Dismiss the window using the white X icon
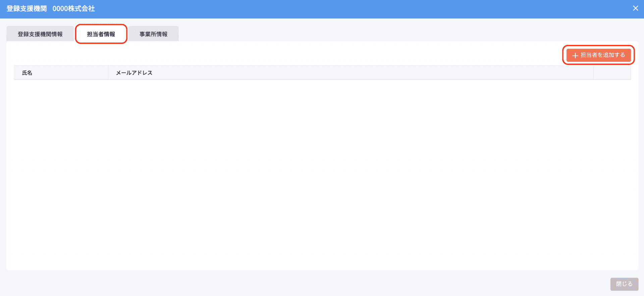The image size is (644, 296). coord(635,8)
